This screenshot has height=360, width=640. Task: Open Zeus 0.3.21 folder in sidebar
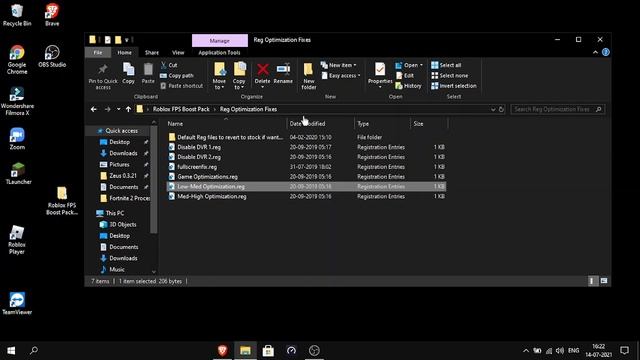[x=122, y=176]
